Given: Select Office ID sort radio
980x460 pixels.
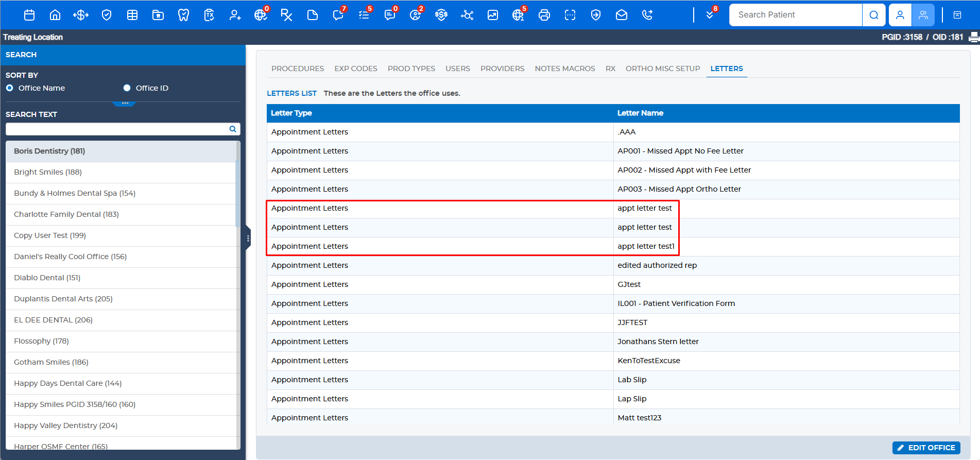Looking at the screenshot, I should [127, 88].
